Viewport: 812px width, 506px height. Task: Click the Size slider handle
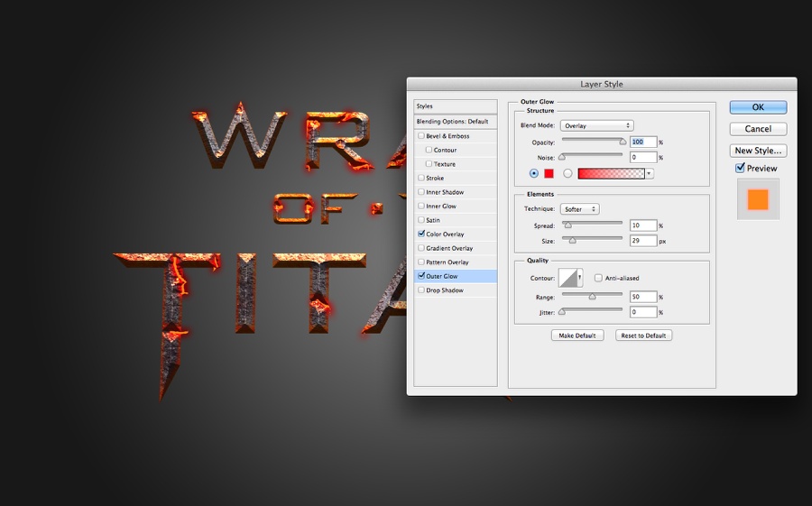(573, 241)
